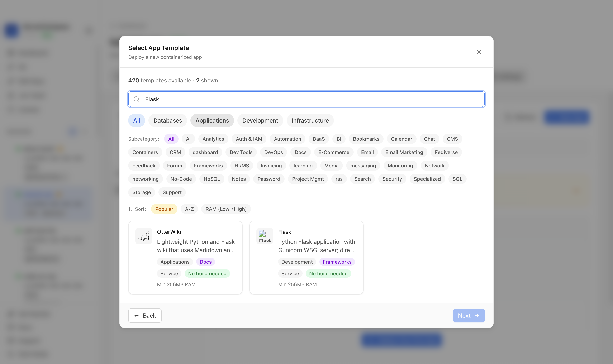Click the OtterWiki otter logo
Image resolution: width=613 pixels, height=364 pixels.
click(144, 236)
